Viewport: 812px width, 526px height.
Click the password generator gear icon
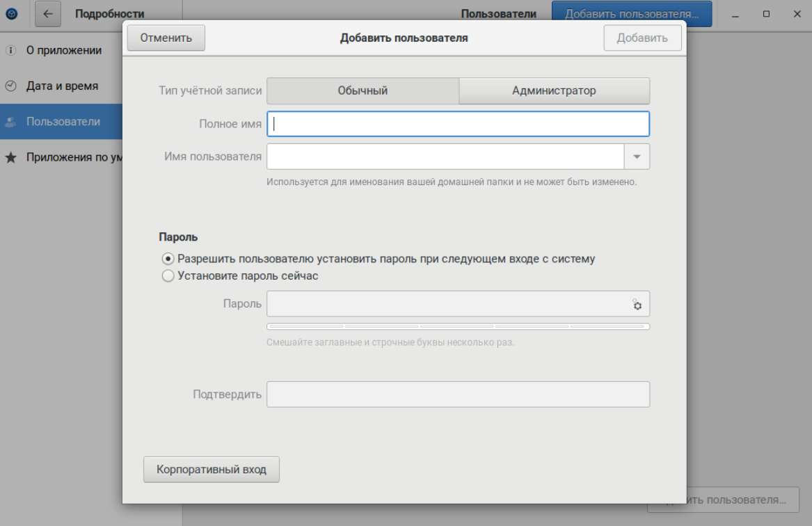[x=636, y=305]
